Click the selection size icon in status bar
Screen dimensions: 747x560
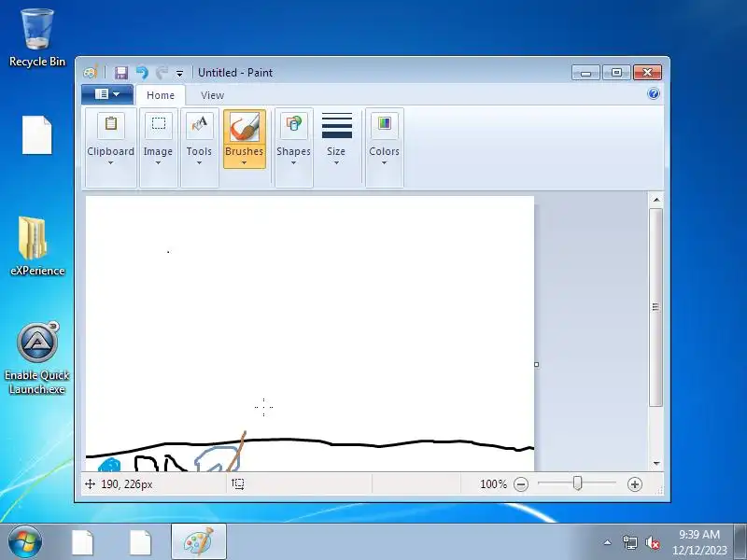238,484
